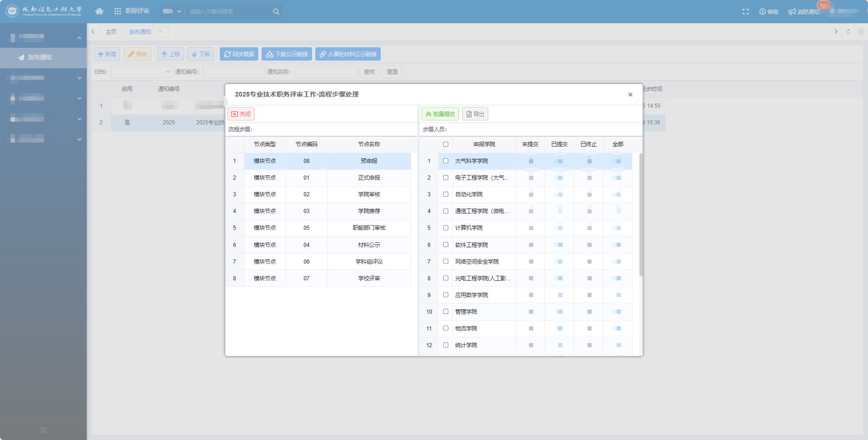This screenshot has height=440, width=868.
Task: Open 消息通知 notifications
Action: coord(804,12)
